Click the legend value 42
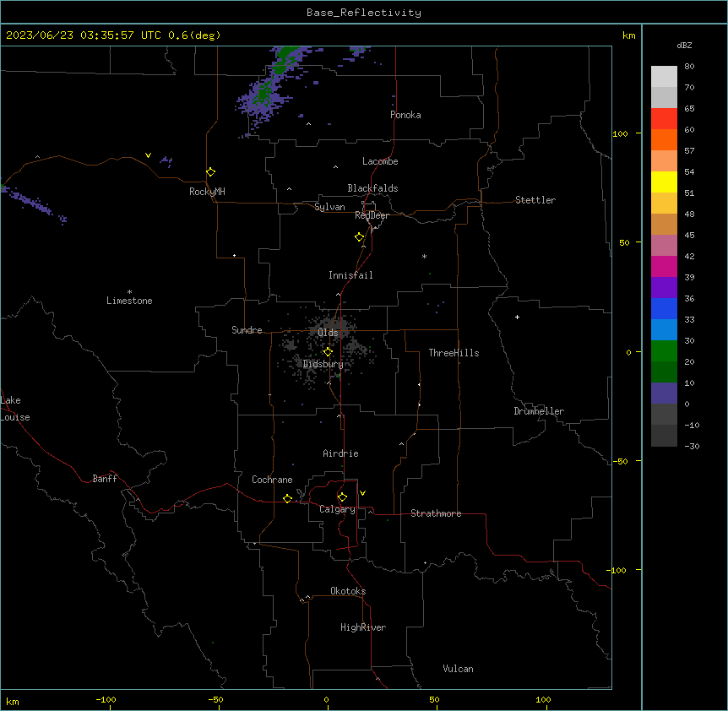 689,256
